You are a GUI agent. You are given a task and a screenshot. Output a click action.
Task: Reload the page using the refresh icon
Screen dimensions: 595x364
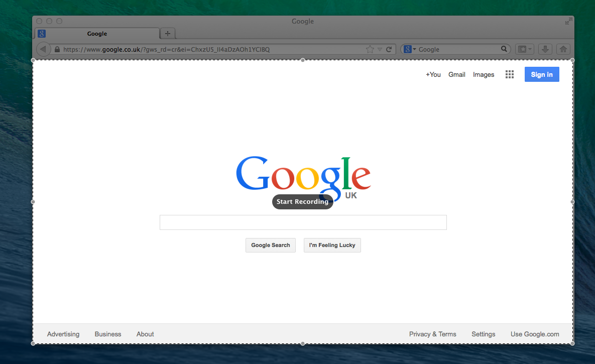pyautogui.click(x=389, y=49)
